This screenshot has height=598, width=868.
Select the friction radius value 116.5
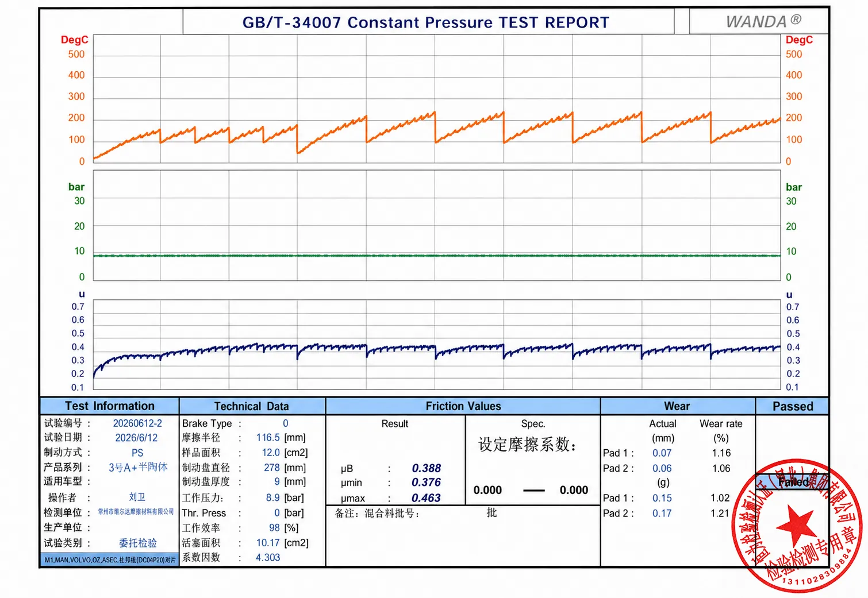coord(268,438)
